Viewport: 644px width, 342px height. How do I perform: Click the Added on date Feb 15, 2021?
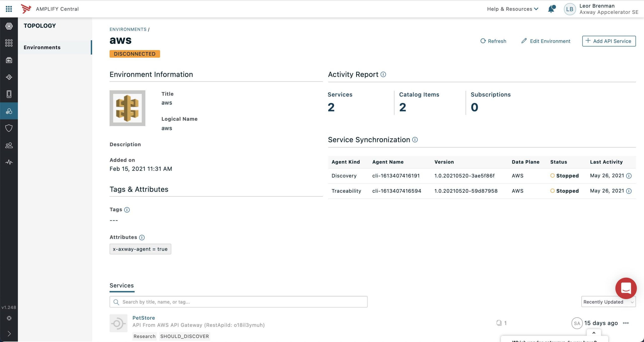tap(141, 169)
